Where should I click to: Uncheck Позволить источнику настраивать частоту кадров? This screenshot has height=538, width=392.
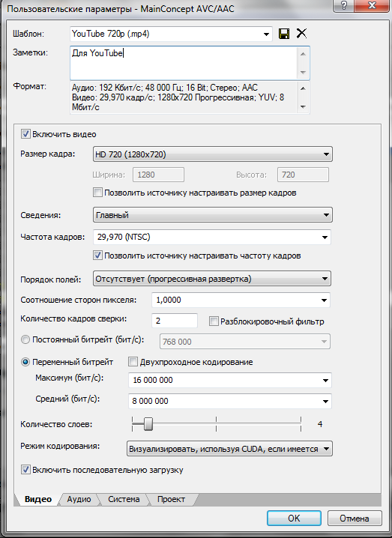97,256
